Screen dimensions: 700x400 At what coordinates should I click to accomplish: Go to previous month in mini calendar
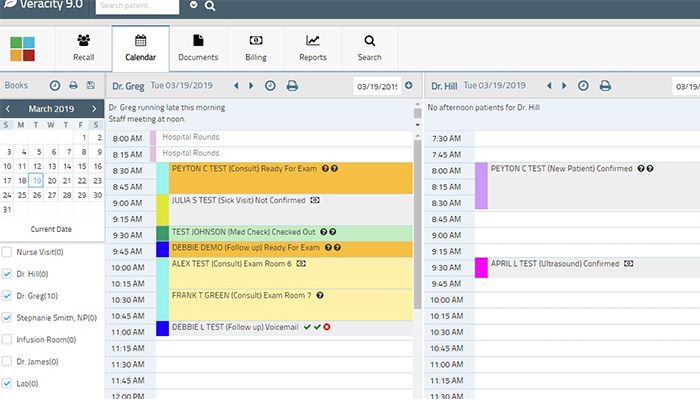(x=8, y=108)
